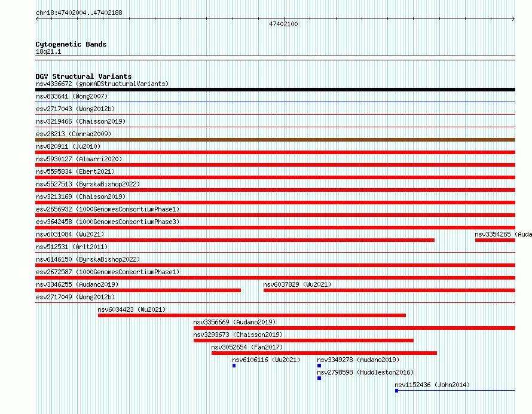Click the 18q21.1 band label
Screen dimensions: 532x414
(48, 51)
